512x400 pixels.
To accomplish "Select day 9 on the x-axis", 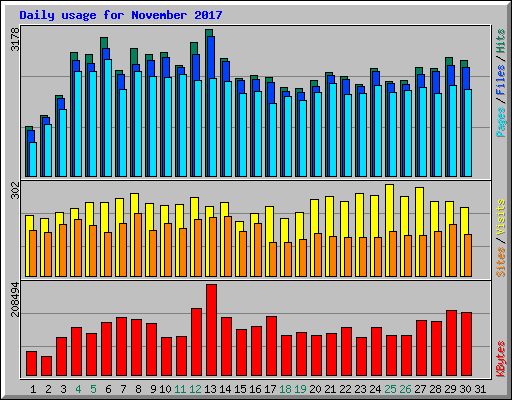I will [153, 389].
